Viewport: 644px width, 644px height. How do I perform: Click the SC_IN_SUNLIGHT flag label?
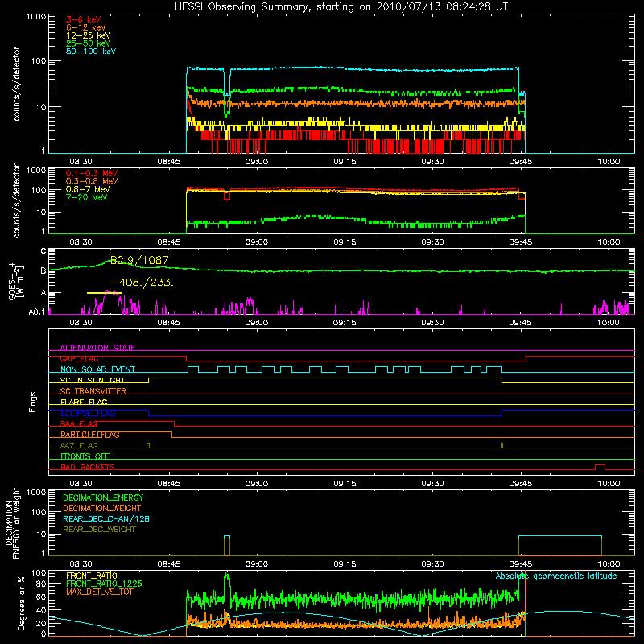(x=93, y=380)
